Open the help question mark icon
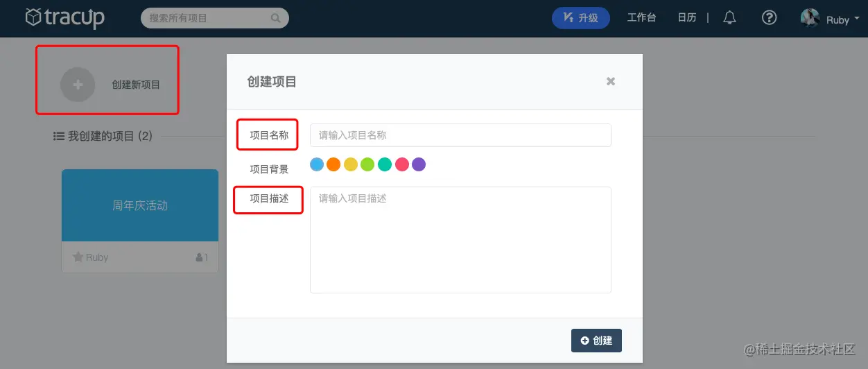 click(769, 18)
